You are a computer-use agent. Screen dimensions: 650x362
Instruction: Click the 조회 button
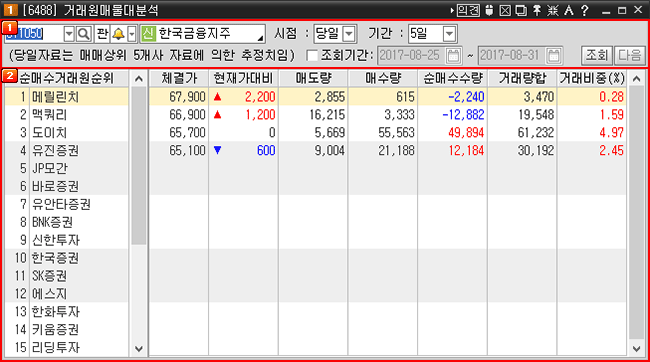pyautogui.click(x=597, y=56)
